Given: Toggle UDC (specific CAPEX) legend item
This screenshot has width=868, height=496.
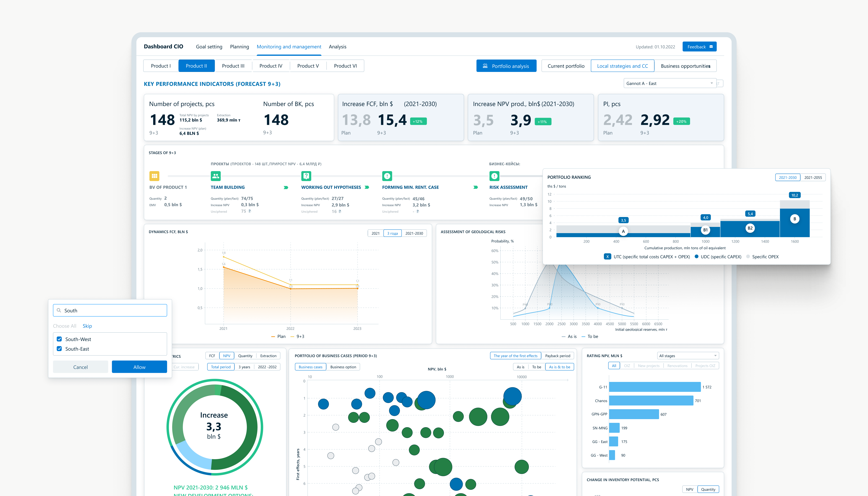Looking at the screenshot, I should [x=718, y=256].
